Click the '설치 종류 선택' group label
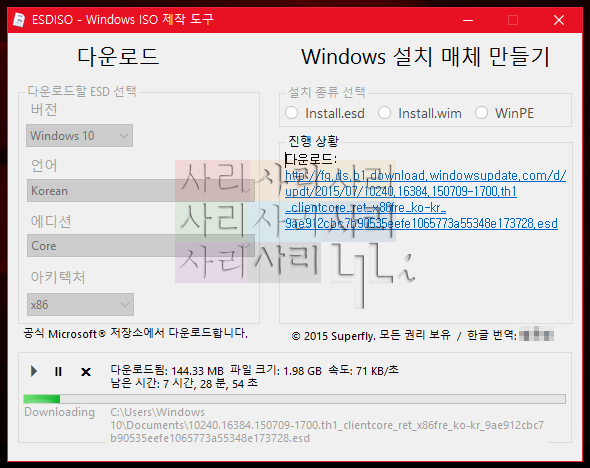The height and width of the screenshot is (468, 590). pyautogui.click(x=327, y=92)
